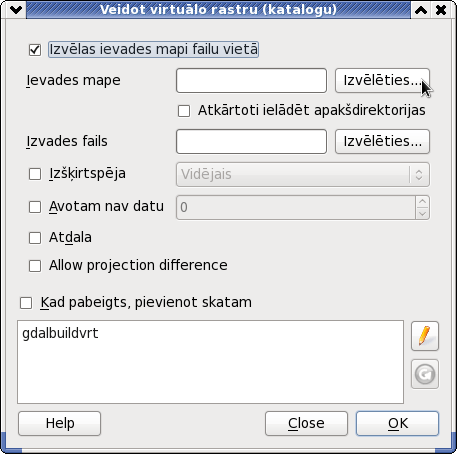Click the Izvades fails text field
This screenshot has height=454, width=457.
[x=251, y=142]
